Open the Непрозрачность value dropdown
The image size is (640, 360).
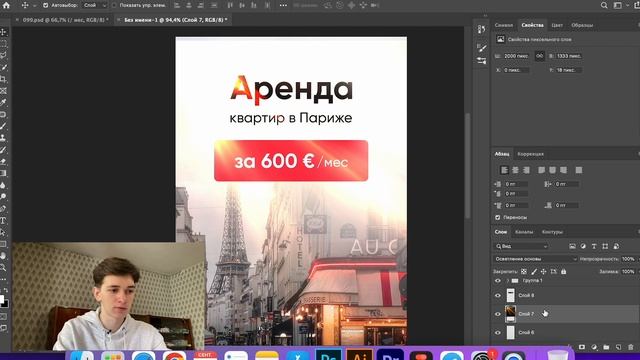(x=639, y=259)
